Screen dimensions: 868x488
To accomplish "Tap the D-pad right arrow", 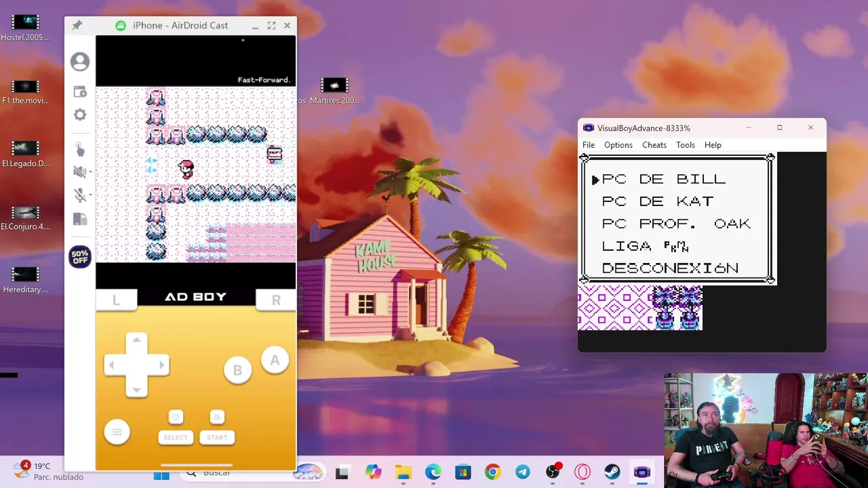I will (x=161, y=365).
